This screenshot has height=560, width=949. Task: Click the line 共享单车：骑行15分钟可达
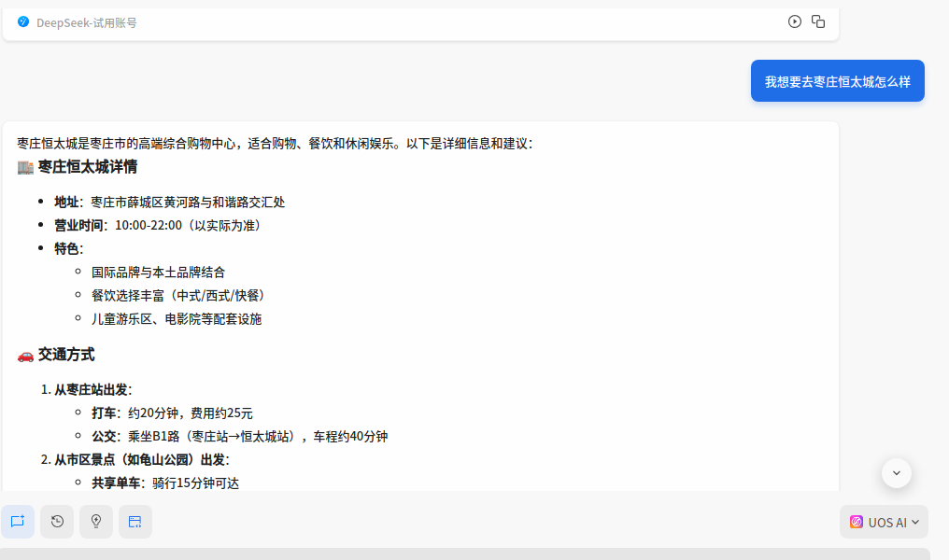(x=166, y=483)
